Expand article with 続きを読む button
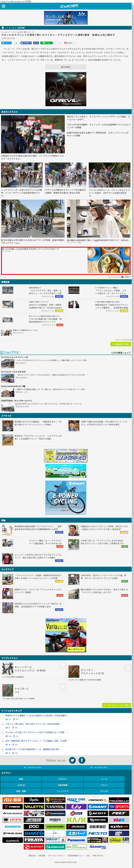 tap(66, 67)
